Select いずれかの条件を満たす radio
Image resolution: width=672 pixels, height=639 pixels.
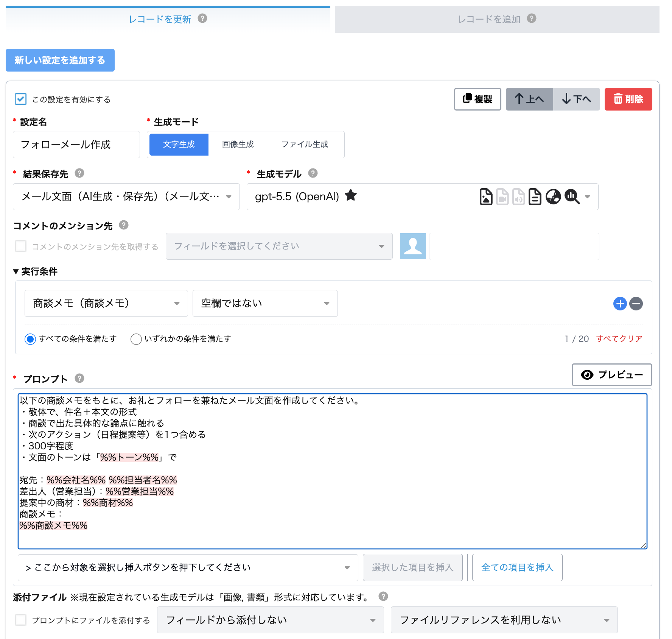(x=136, y=339)
